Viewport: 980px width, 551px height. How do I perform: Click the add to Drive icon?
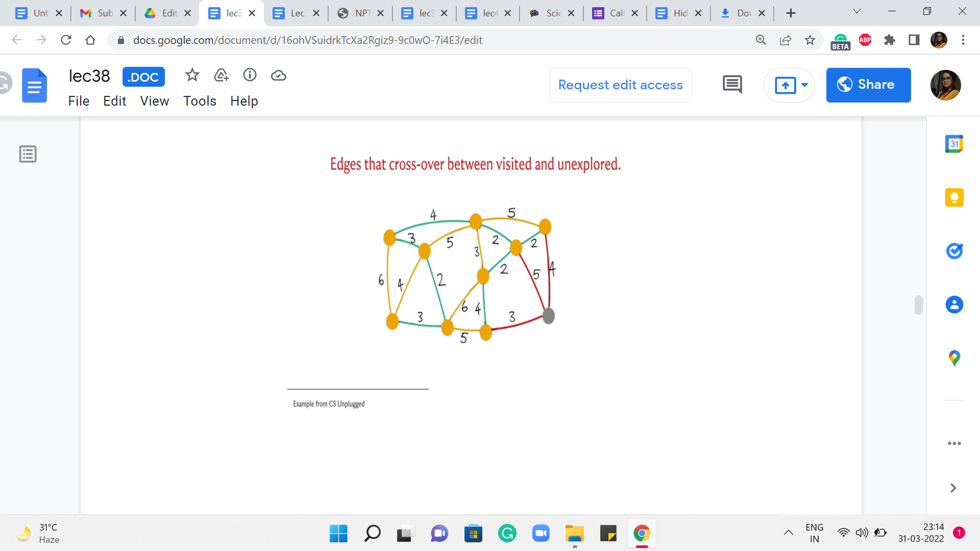click(221, 76)
